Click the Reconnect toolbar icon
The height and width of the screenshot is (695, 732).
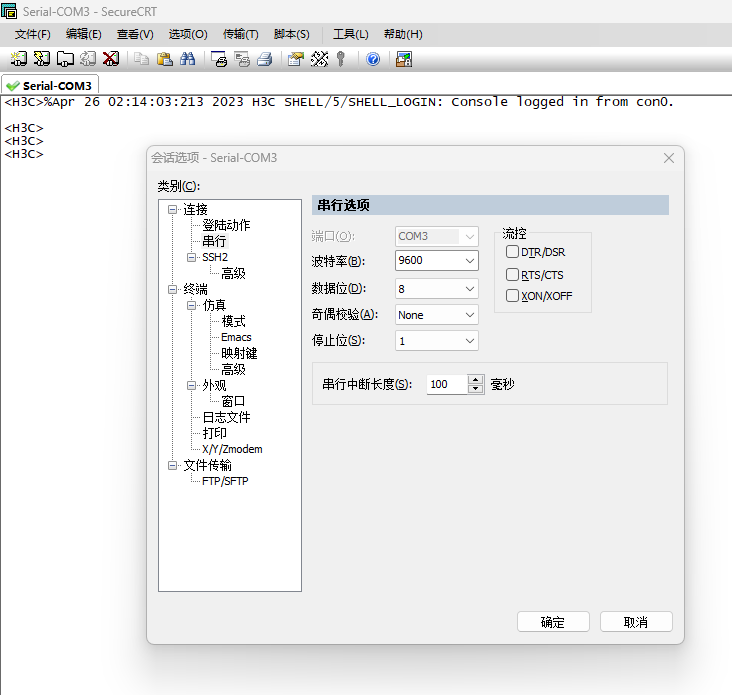88,59
